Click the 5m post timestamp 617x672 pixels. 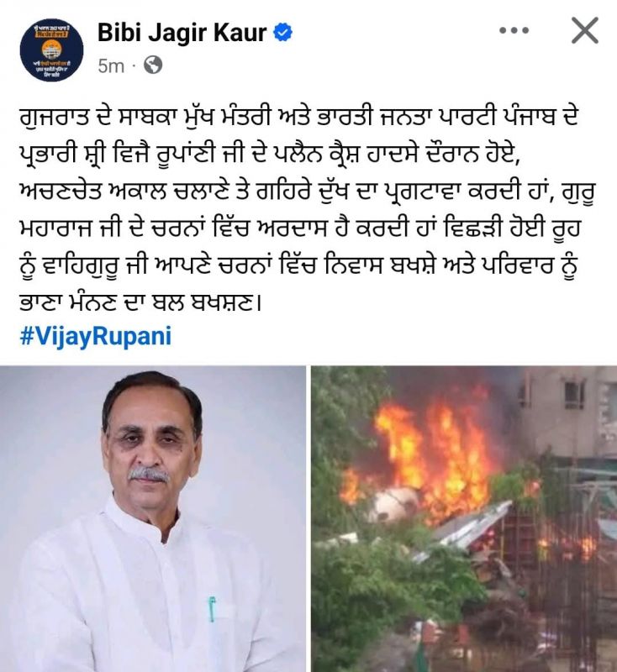point(111,66)
